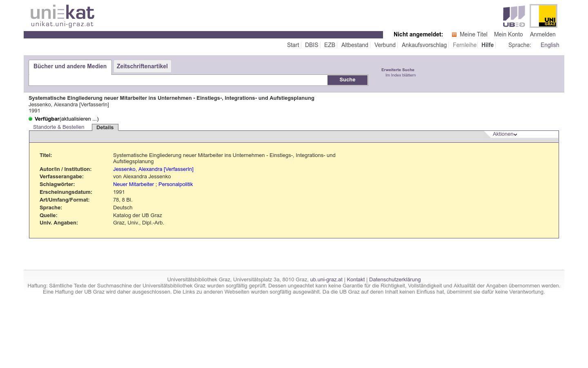Select the Bücher und andere Medien tab
This screenshot has height=368, width=588.
70,67
